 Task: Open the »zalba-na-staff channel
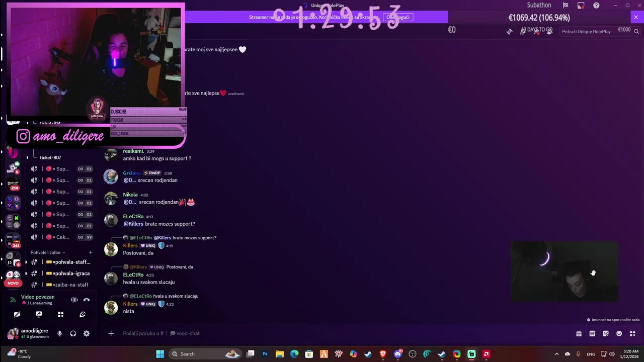click(60, 285)
